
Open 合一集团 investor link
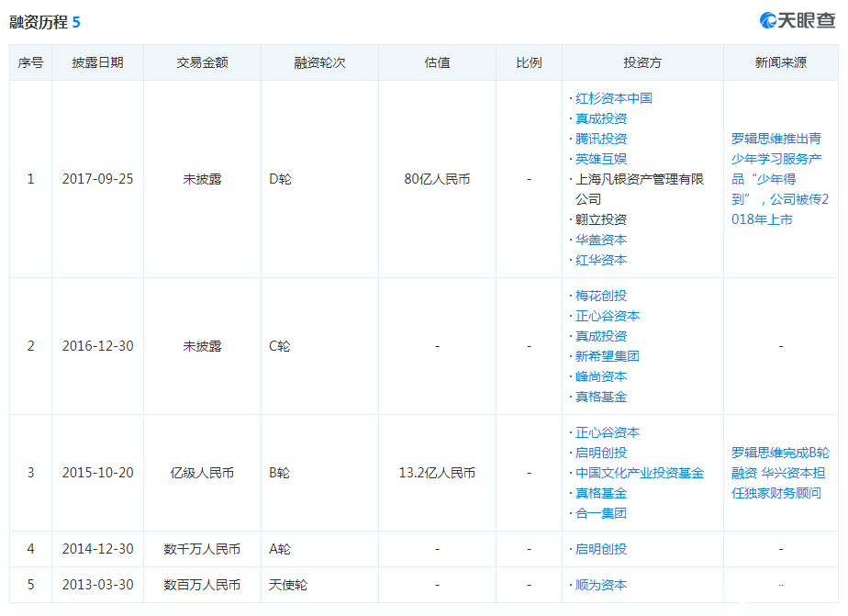600,513
